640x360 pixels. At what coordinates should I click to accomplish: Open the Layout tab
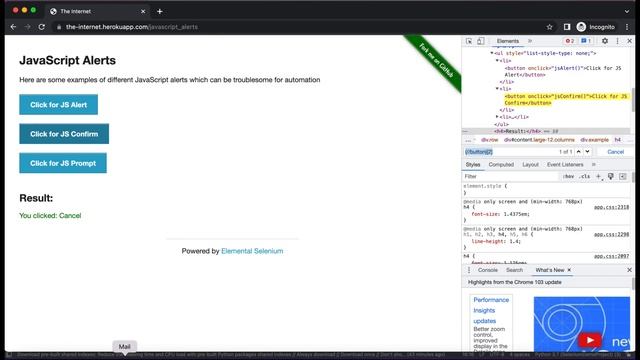coord(530,164)
